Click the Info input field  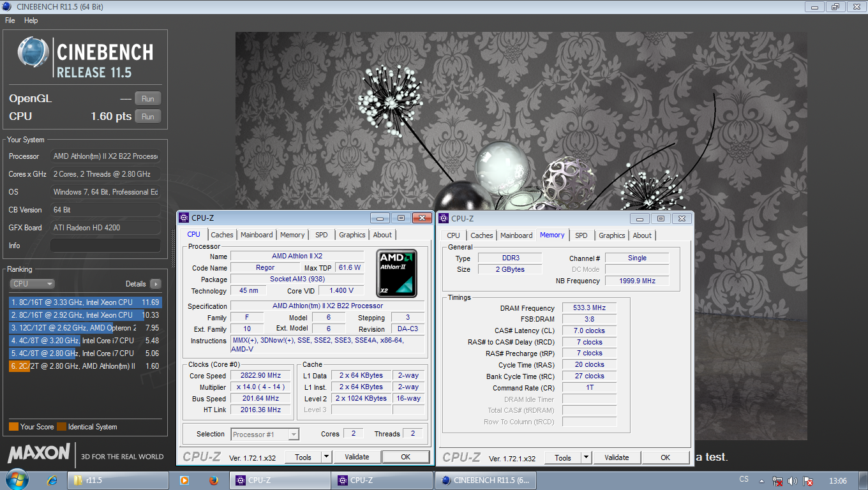click(x=105, y=246)
